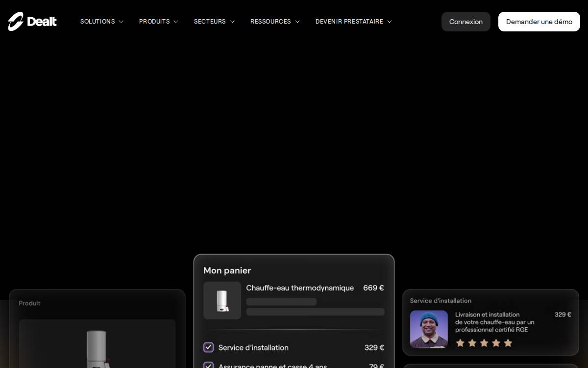
Task: Expand the DEVENIR PRESTATAIRE chevron arrow
Action: coord(390,22)
